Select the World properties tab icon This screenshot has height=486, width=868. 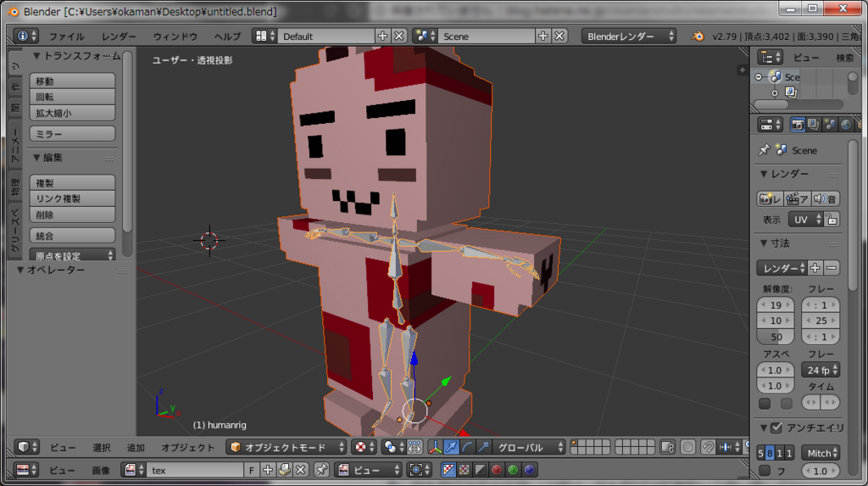pos(846,125)
